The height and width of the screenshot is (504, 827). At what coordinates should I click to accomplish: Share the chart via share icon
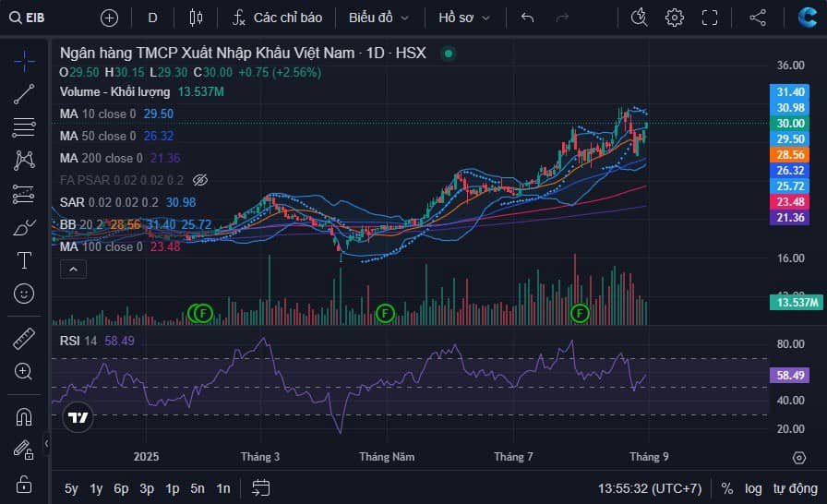[758, 18]
